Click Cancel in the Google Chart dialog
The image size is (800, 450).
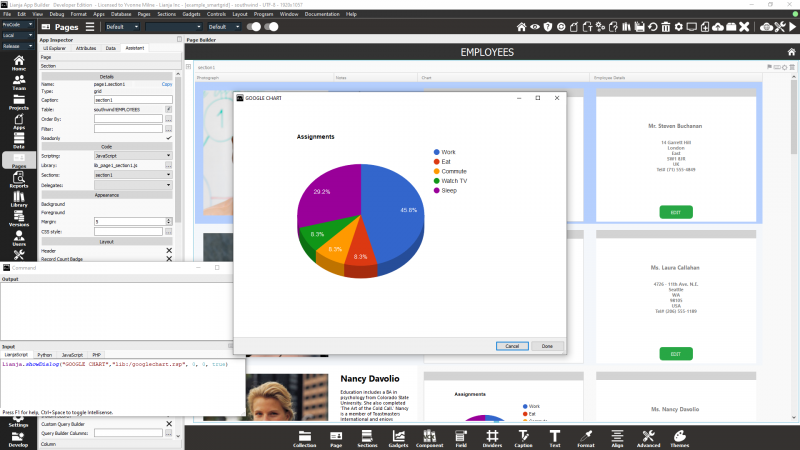coord(512,346)
